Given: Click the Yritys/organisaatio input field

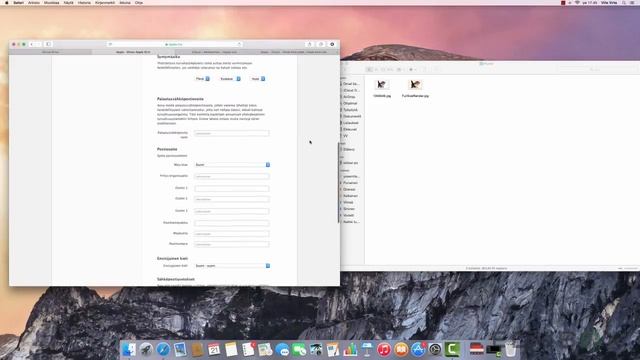Looking at the screenshot, I should pos(232,176).
